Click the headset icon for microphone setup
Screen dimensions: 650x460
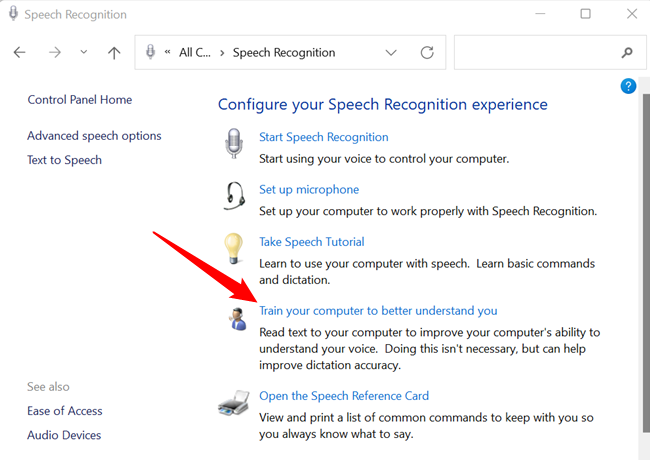(x=235, y=197)
